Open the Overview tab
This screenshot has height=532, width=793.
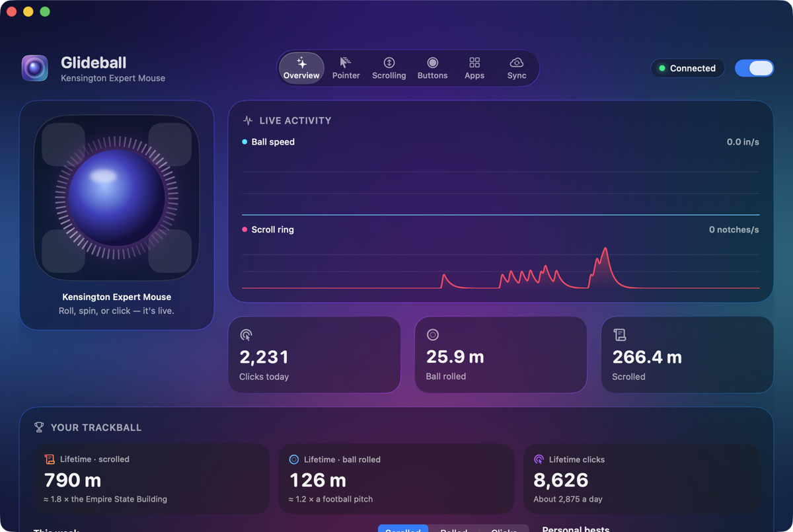[301, 68]
